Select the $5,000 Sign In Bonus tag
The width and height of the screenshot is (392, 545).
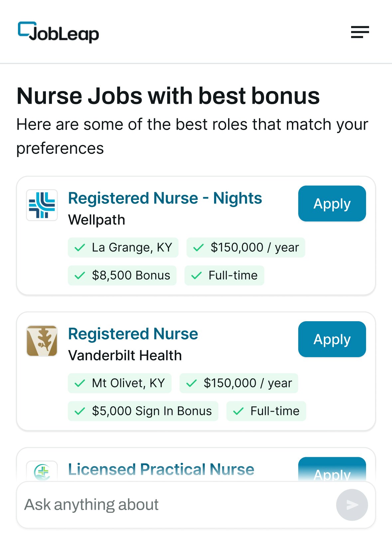pos(143,411)
